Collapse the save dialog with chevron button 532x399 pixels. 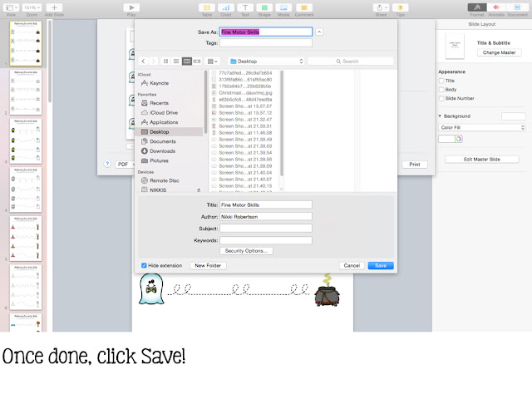tap(319, 32)
